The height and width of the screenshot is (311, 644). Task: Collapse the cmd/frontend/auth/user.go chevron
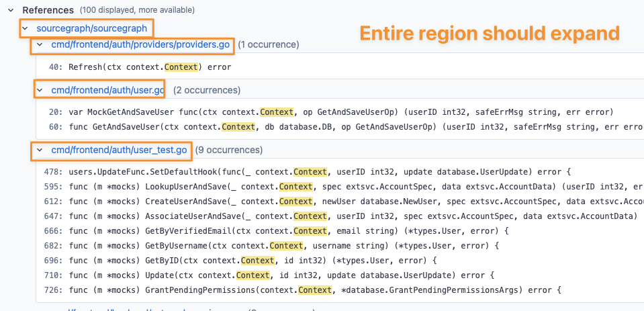tap(40, 89)
